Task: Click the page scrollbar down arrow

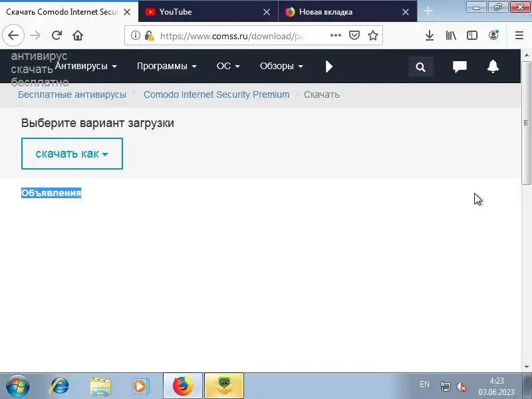Action: [x=526, y=367]
